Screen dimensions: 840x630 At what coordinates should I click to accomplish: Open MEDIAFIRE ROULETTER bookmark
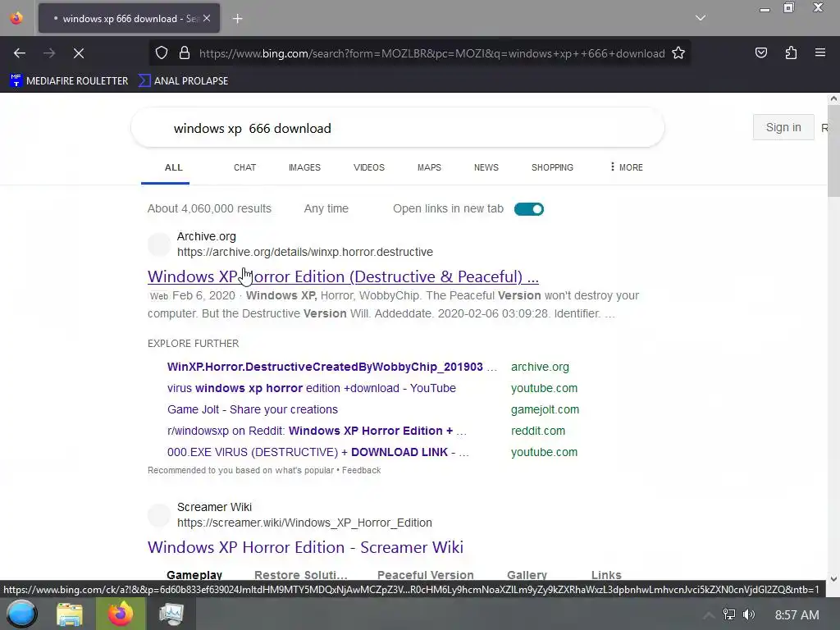click(69, 81)
